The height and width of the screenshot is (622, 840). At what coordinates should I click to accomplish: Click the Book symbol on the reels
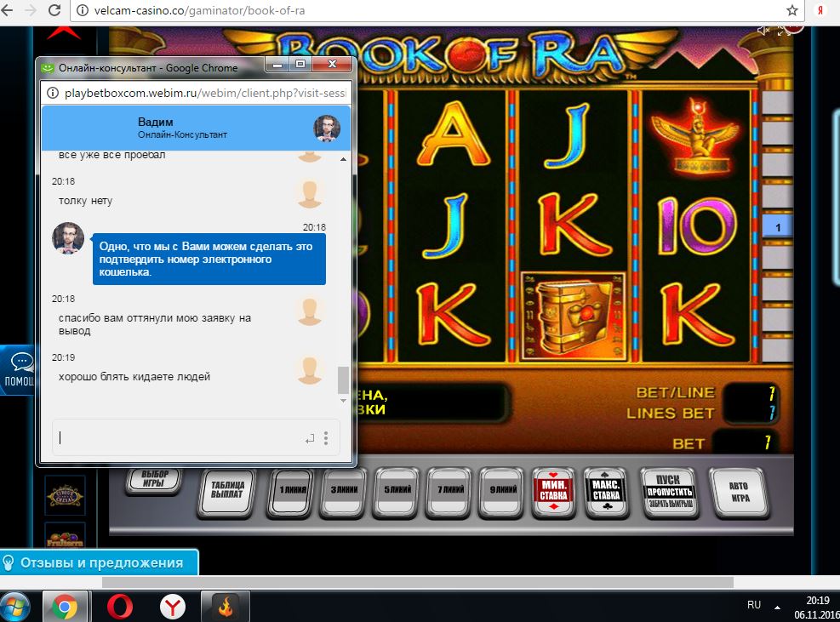click(574, 316)
